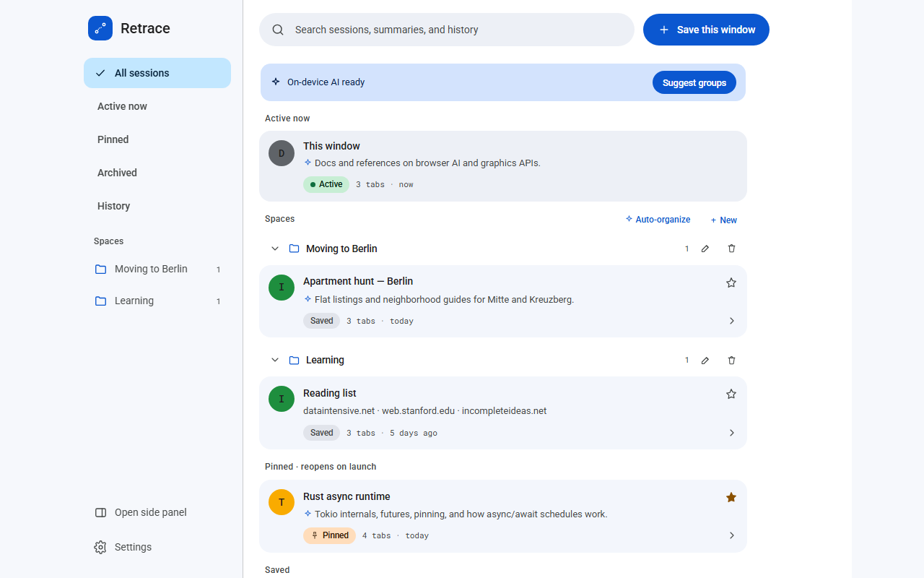This screenshot has width=924, height=578.
Task: Open Rust async runtime details arrow
Action: pyautogui.click(x=731, y=535)
